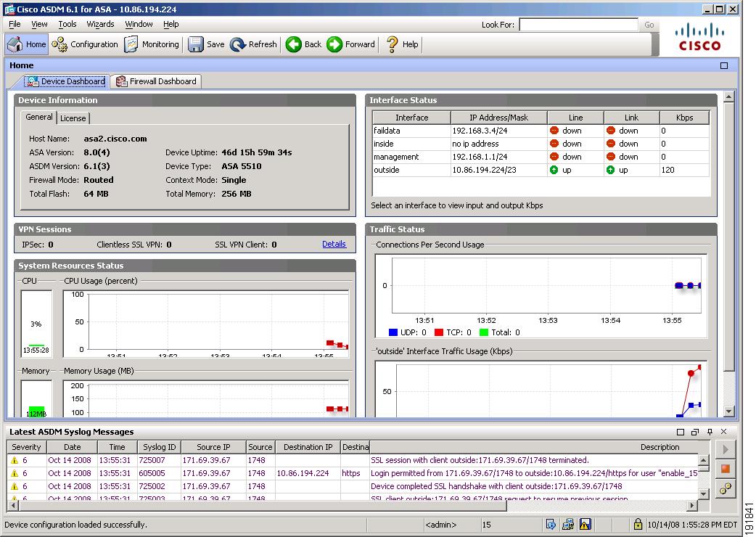Click the document info icon in the status bar
756x537 pixels.
point(551,524)
